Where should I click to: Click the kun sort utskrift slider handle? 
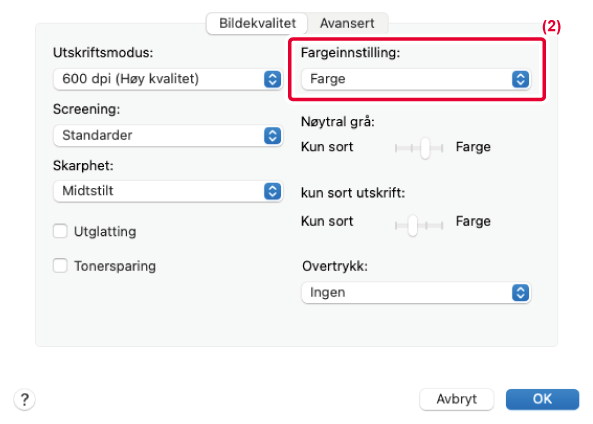point(413,225)
